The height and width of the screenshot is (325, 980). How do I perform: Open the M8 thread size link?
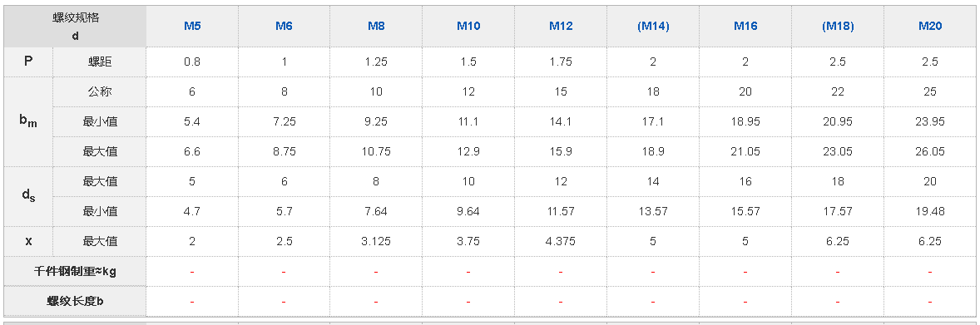click(x=376, y=27)
